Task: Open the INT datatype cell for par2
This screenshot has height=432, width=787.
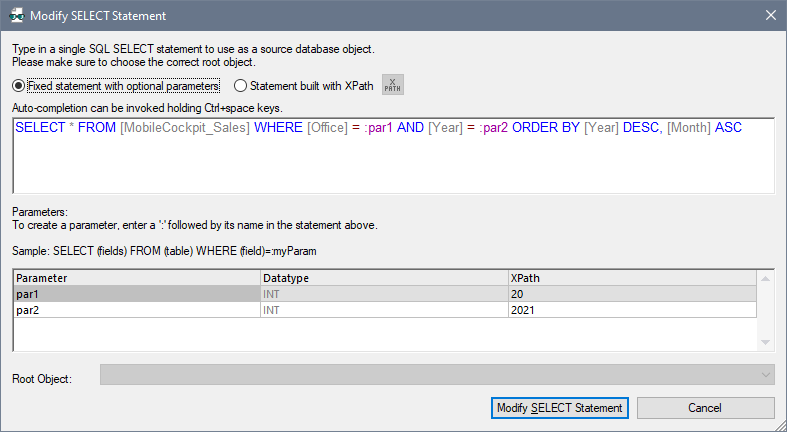Action: (383, 310)
